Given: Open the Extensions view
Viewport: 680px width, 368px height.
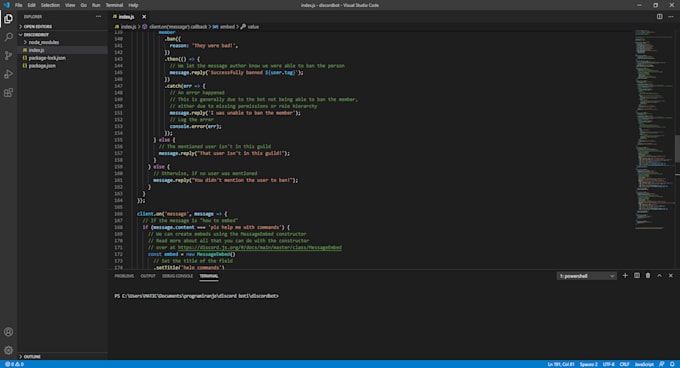Looking at the screenshot, I should 8,93.
